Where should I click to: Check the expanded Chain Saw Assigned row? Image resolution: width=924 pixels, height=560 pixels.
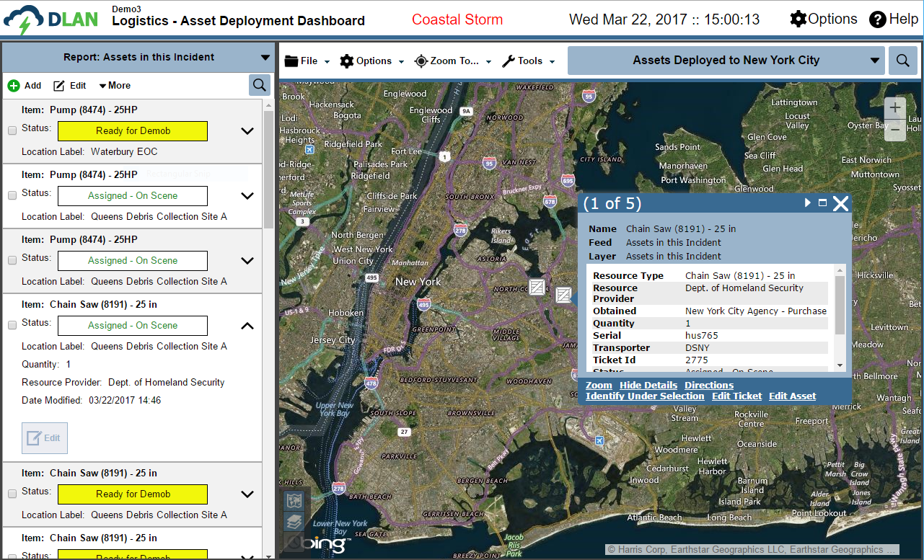pyautogui.click(x=12, y=326)
